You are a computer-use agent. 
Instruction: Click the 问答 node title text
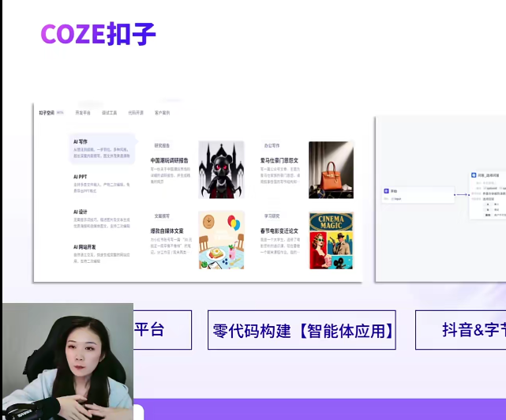[489, 175]
